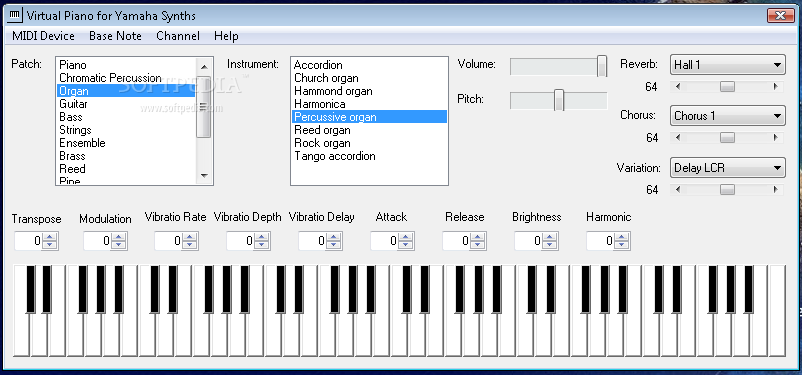This screenshot has height=375, width=802.
Task: Open the Chorus dropdown showing Chorus 1
Action: [727, 116]
